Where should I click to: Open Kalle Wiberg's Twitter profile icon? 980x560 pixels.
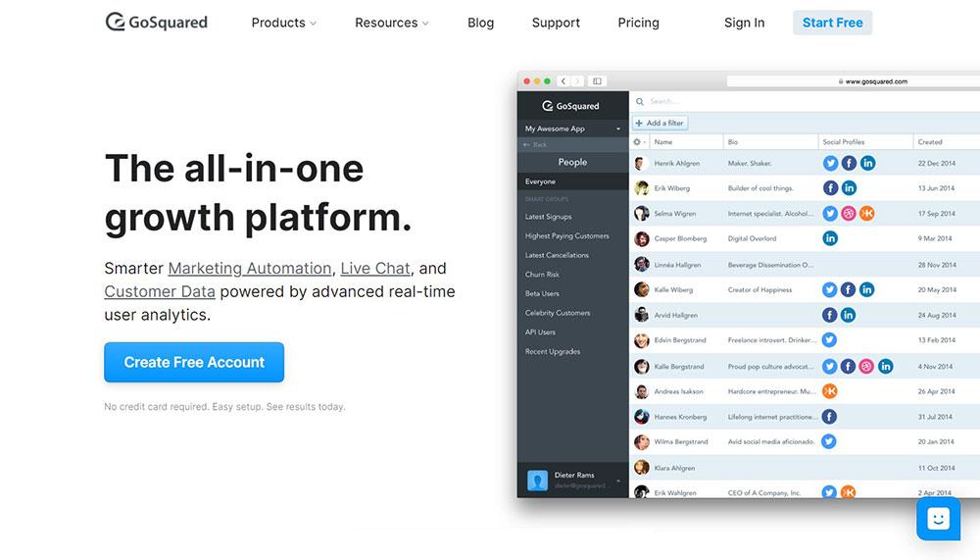click(x=829, y=289)
